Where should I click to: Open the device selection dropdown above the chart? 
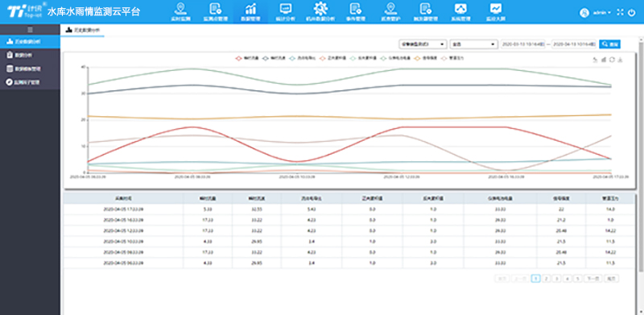point(423,44)
